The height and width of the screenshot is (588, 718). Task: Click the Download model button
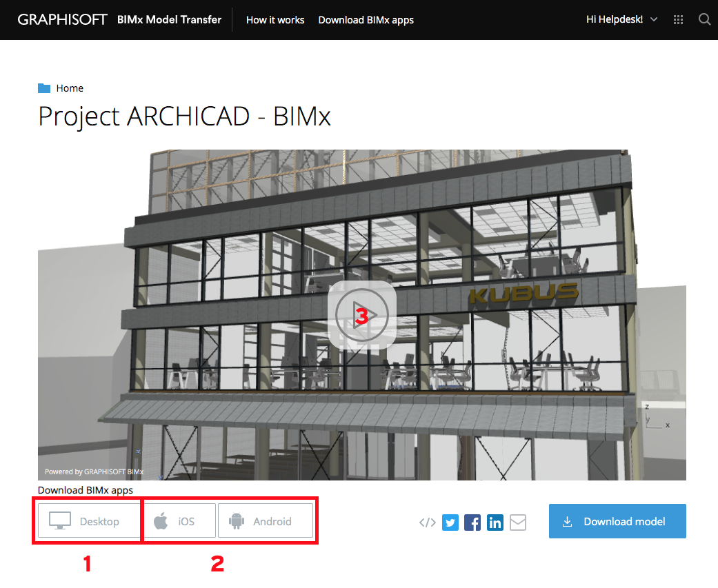(x=617, y=521)
